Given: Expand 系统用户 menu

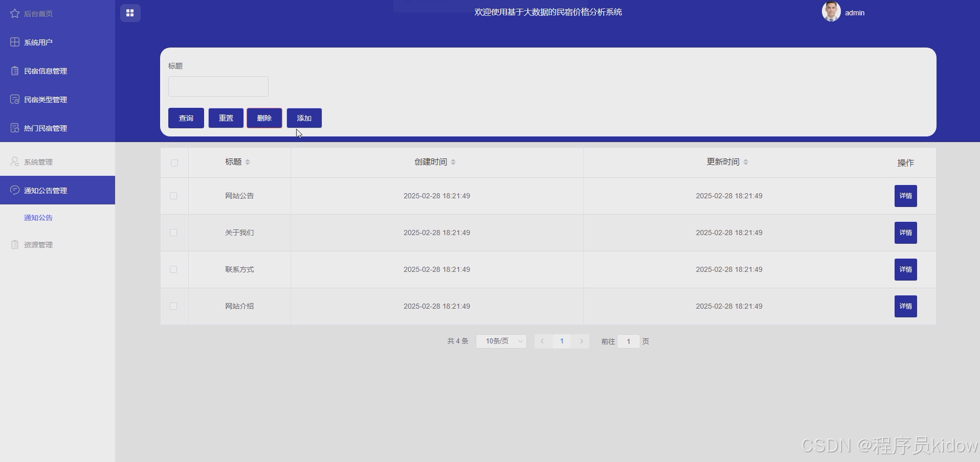Looking at the screenshot, I should [x=57, y=42].
